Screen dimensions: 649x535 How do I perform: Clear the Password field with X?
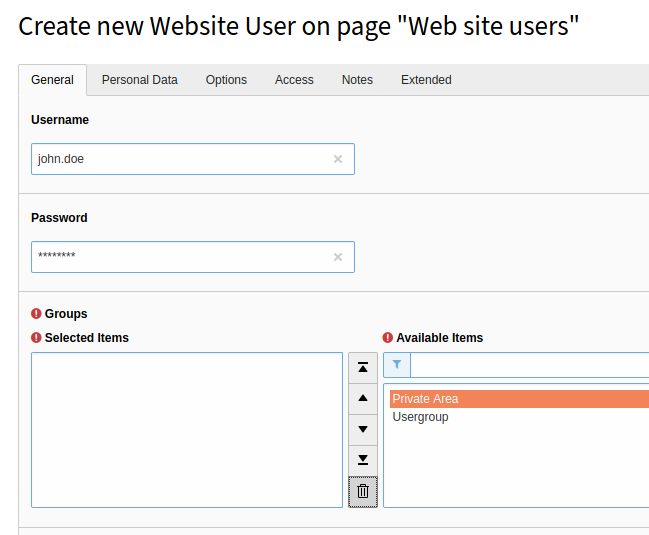point(338,257)
